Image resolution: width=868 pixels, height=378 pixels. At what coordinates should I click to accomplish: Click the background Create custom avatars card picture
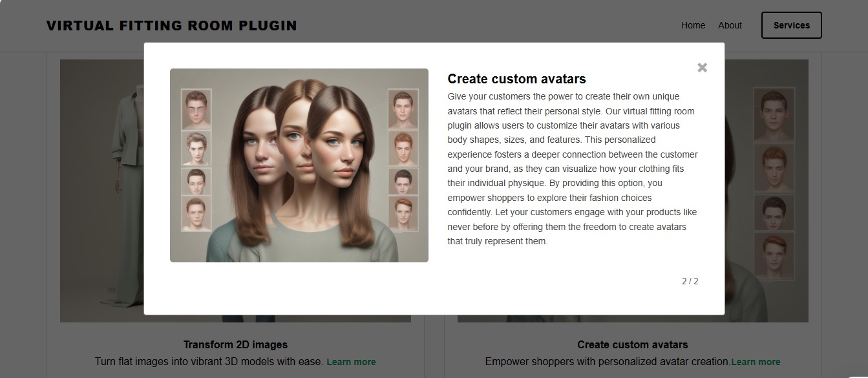point(767,191)
